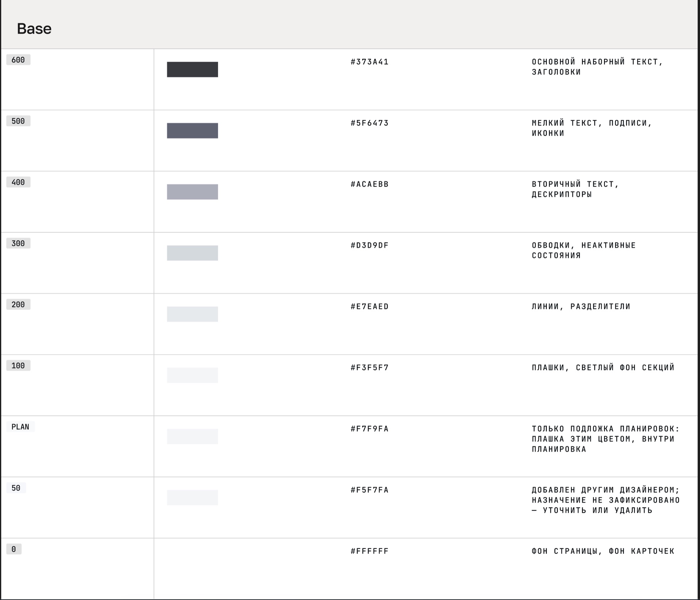This screenshot has height=600, width=700.
Task: Select the hex code #5F6473
Action: pyautogui.click(x=370, y=123)
